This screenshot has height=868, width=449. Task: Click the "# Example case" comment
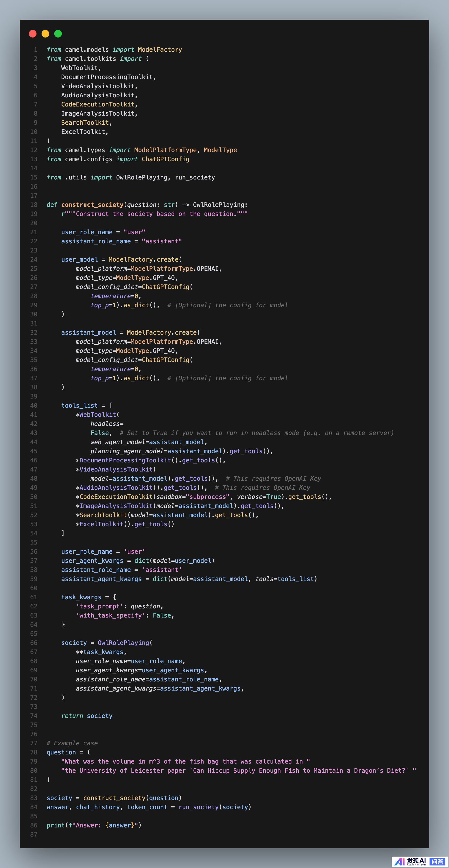pos(72,743)
